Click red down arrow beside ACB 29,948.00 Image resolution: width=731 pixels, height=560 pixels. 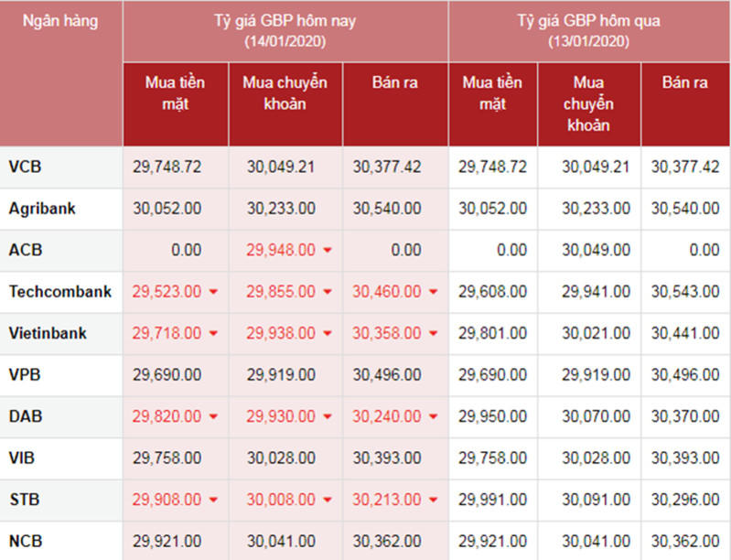coord(328,251)
